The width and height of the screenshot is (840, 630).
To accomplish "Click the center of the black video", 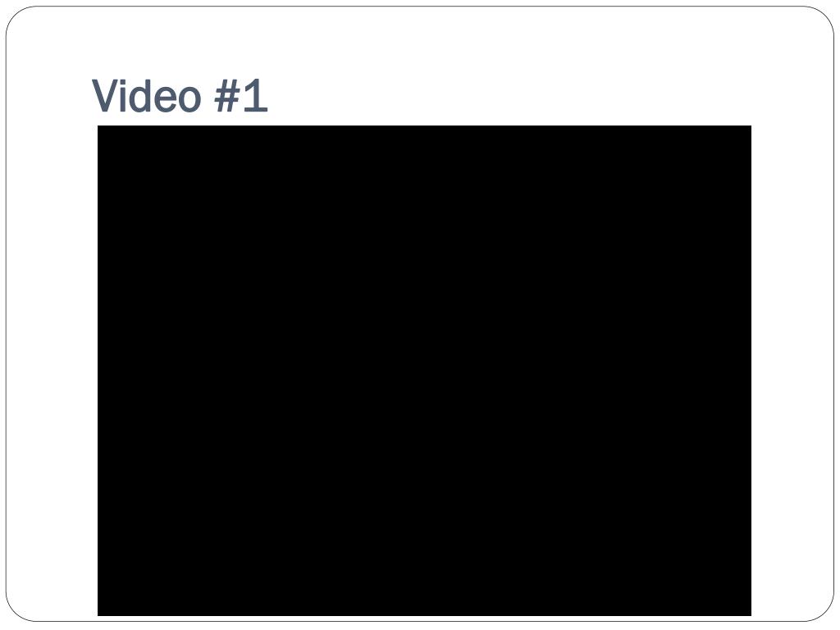I will [424, 371].
